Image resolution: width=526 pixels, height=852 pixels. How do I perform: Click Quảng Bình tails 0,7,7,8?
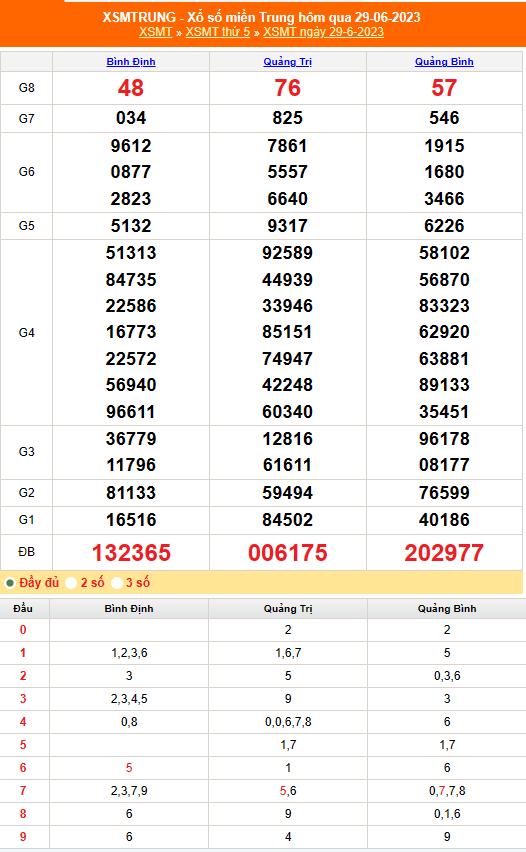[x=447, y=791]
